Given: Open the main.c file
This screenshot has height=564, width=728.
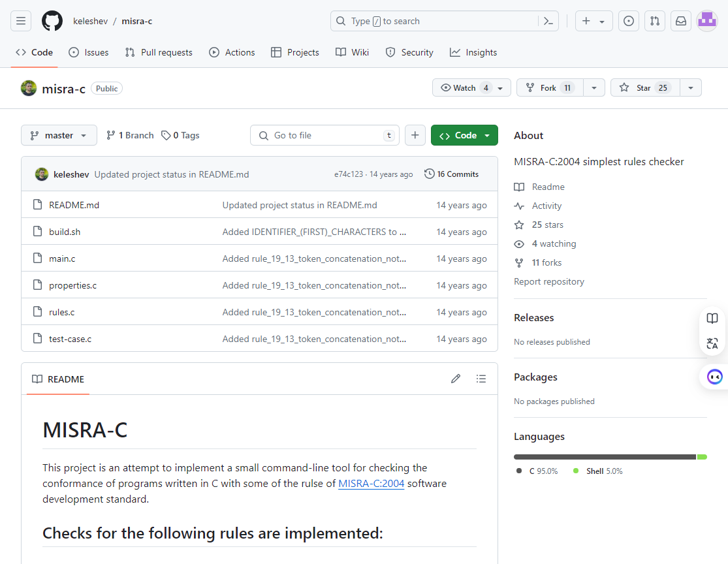Looking at the screenshot, I should [x=62, y=258].
